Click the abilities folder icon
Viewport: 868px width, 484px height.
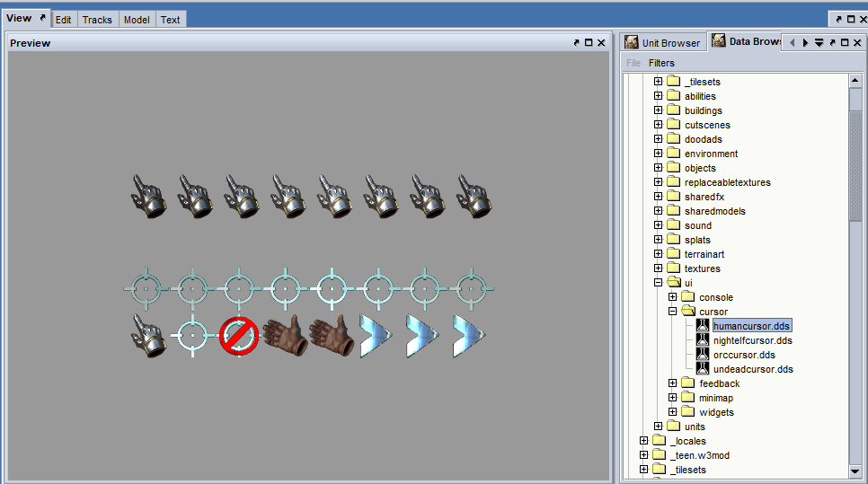pyautogui.click(x=674, y=96)
